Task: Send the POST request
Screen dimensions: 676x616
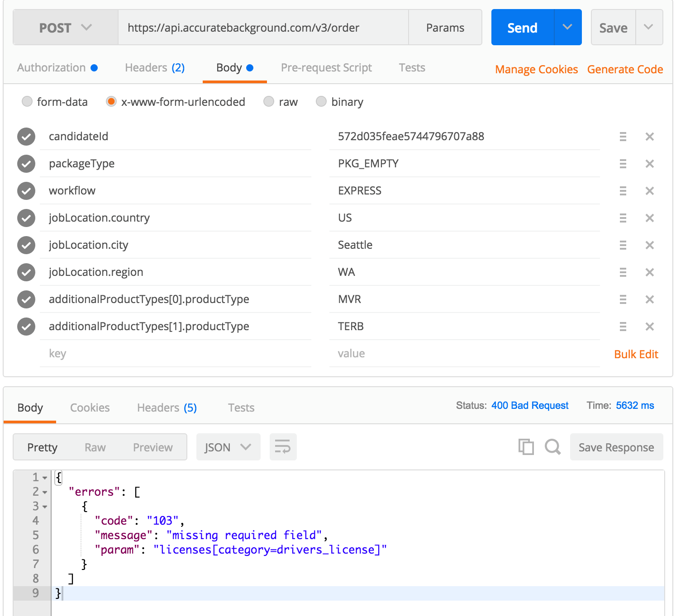Action: (523, 28)
